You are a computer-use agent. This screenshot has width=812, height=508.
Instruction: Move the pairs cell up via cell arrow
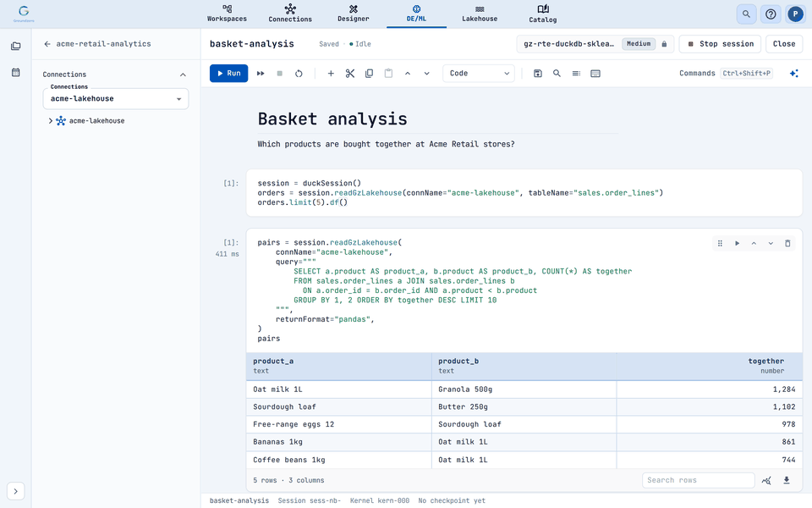tap(754, 243)
